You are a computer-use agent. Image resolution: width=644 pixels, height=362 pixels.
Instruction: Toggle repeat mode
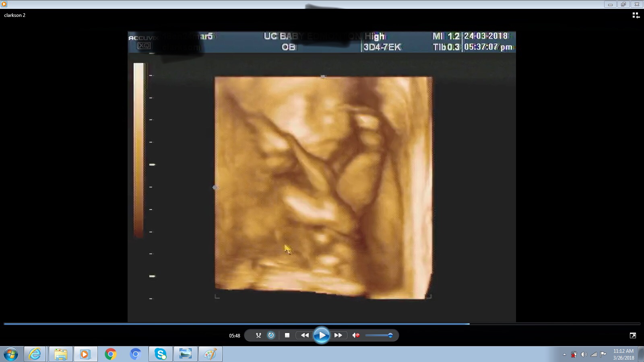271,335
